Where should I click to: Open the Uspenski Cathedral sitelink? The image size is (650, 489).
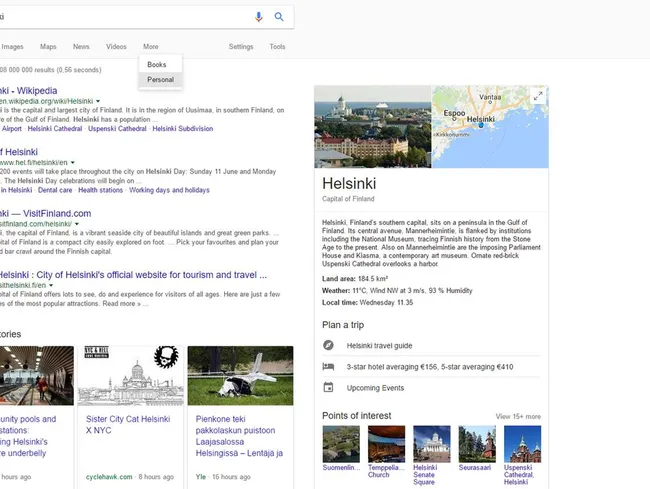117,128
